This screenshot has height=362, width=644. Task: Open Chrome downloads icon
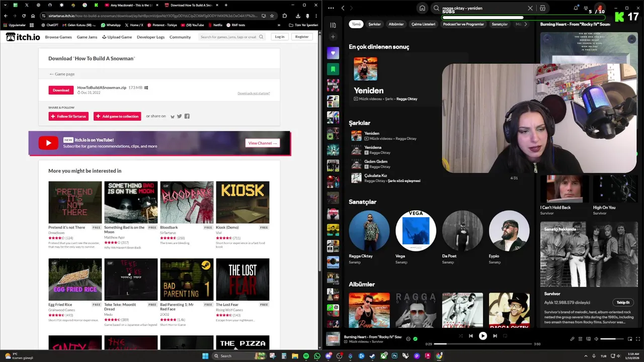click(x=298, y=16)
